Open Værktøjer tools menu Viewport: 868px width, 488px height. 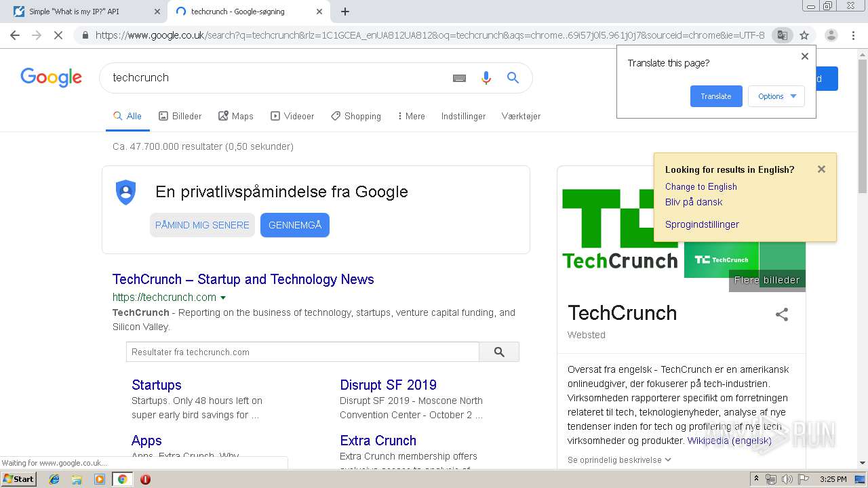click(x=521, y=116)
